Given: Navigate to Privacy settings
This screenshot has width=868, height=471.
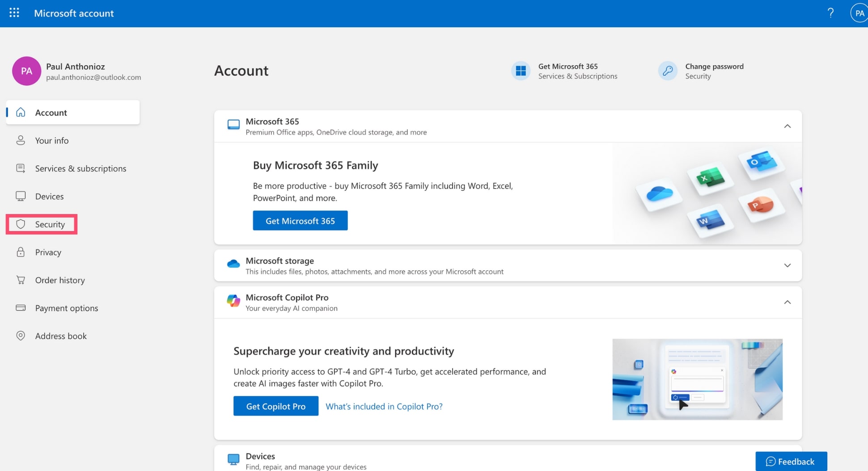Looking at the screenshot, I should pyautogui.click(x=48, y=252).
